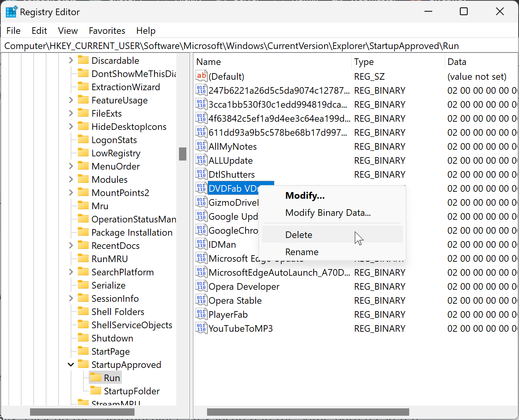The image size is (519, 420).
Task: Click the Run folder icon in tree
Action: click(x=96, y=377)
